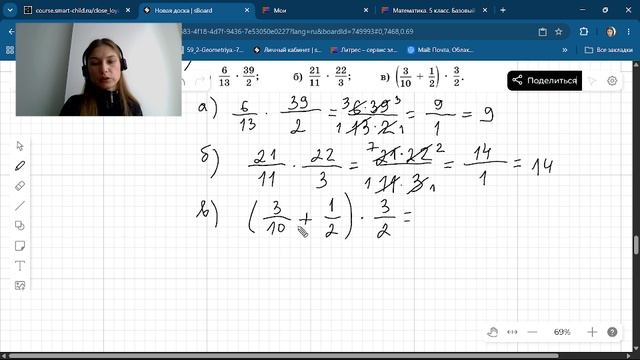Click the browser back arrow
The width and height of the screenshot is (640, 360).
click(x=11, y=31)
